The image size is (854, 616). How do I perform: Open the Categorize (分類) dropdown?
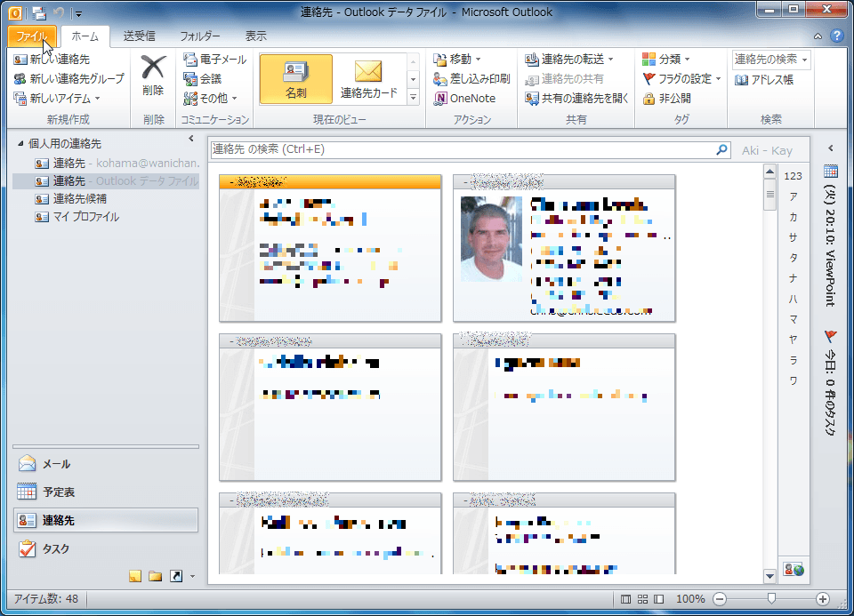tap(666, 60)
